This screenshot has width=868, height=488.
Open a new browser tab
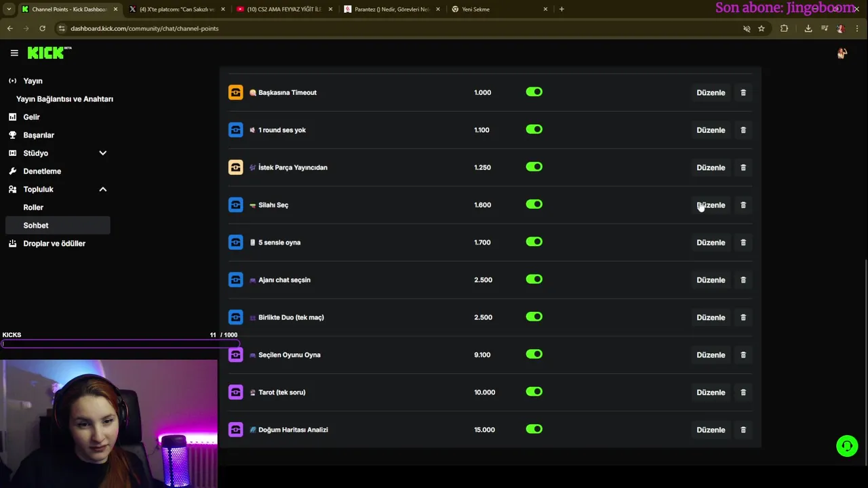(561, 9)
